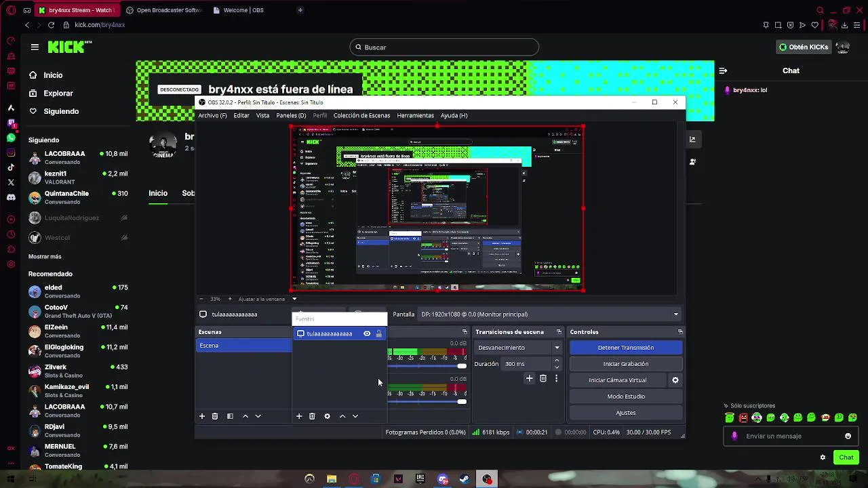This screenshot has width=868, height=488.
Task: Increase transition Duración value
Action: pyautogui.click(x=557, y=361)
